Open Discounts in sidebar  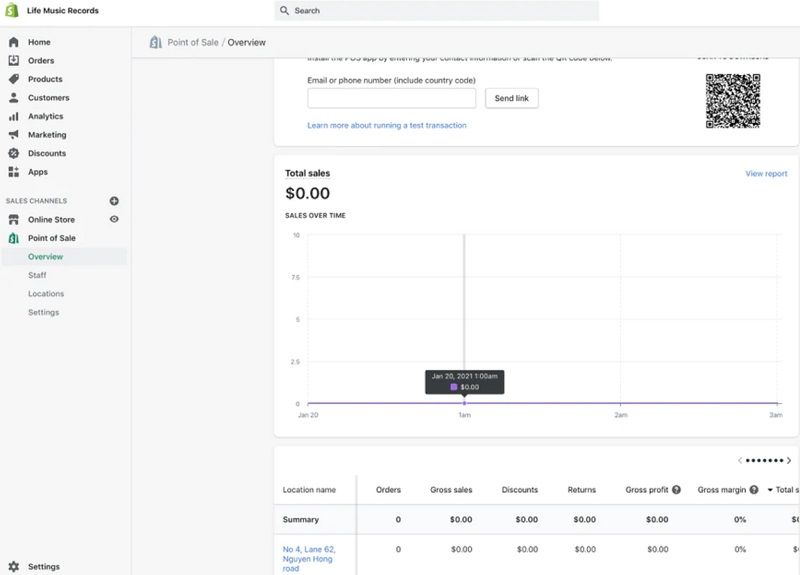47,153
